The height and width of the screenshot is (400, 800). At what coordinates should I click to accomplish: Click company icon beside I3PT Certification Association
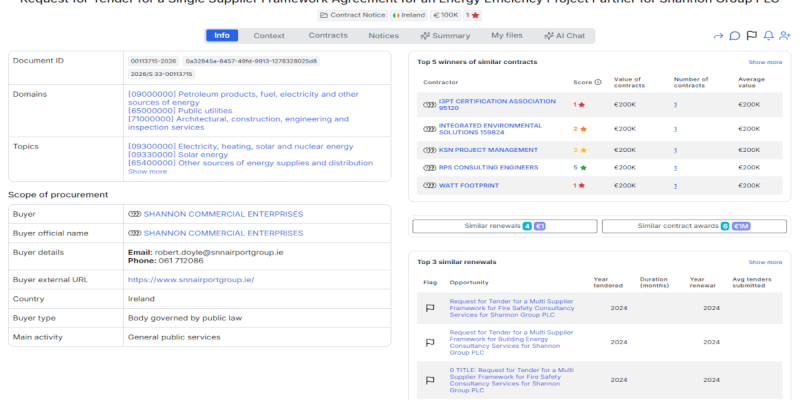tap(430, 105)
